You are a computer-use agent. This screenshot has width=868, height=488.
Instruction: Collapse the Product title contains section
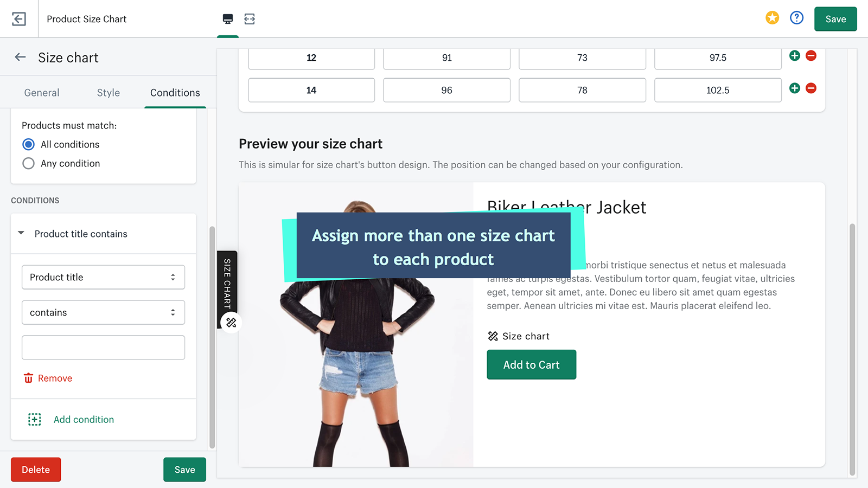[21, 233]
